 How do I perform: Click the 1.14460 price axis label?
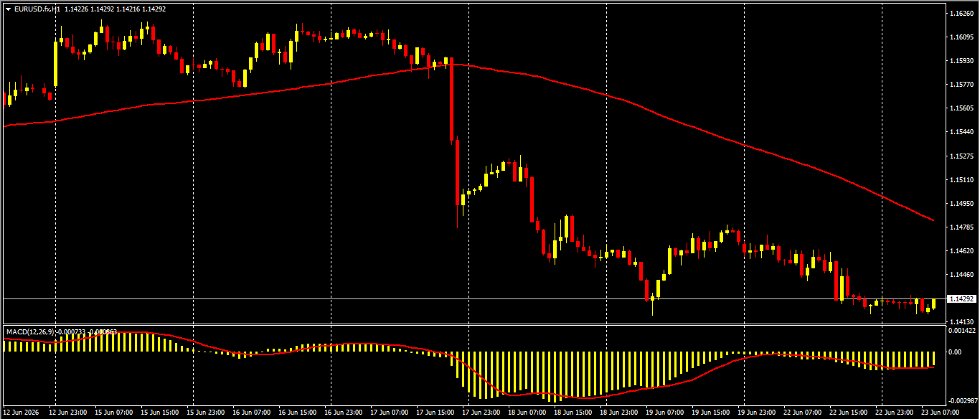961,274
